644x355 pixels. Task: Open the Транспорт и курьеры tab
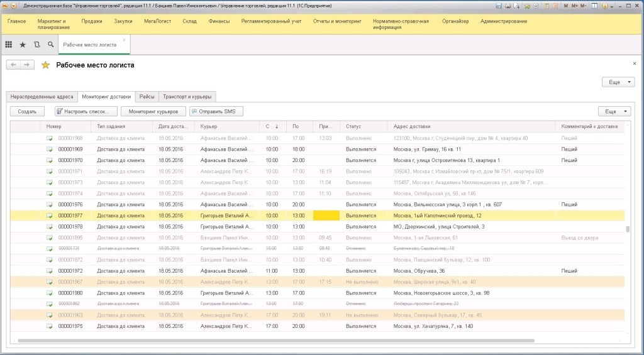(187, 97)
